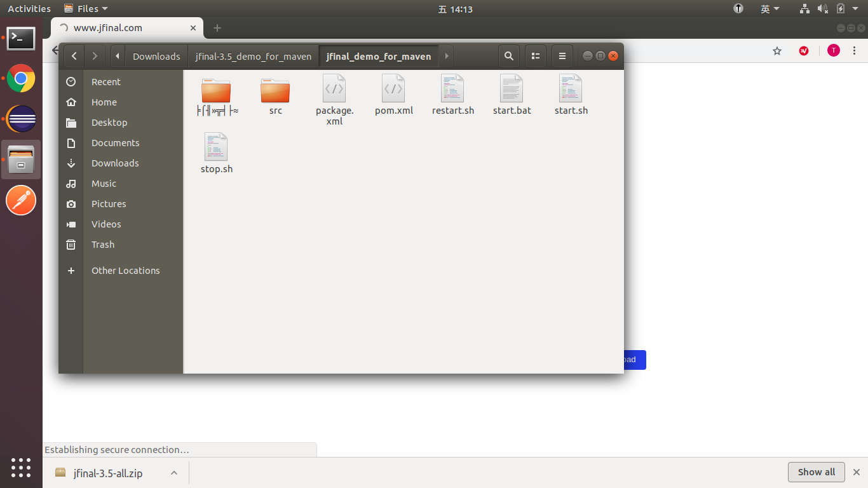Open Files app from dock
The image size is (868, 488).
point(21,159)
